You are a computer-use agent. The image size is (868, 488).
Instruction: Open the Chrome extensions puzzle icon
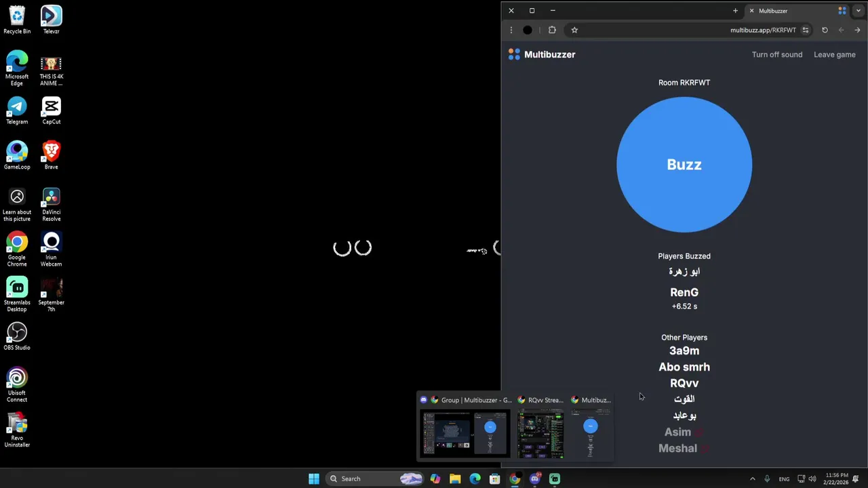[552, 30]
